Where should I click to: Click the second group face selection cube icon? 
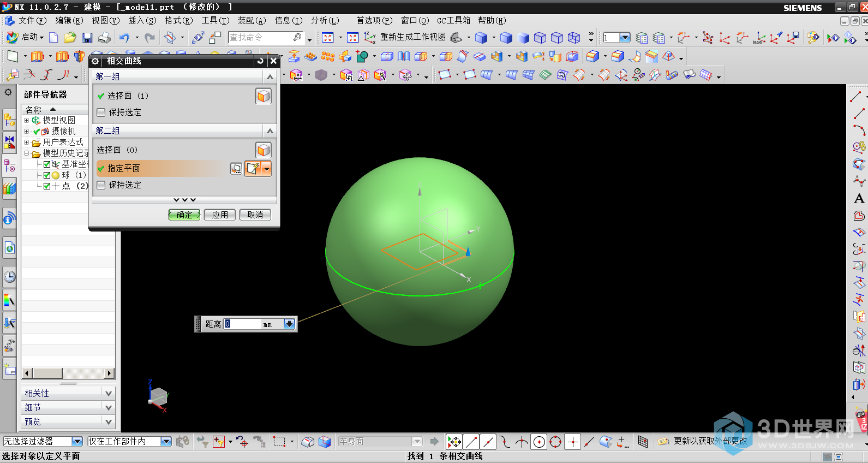pos(264,150)
